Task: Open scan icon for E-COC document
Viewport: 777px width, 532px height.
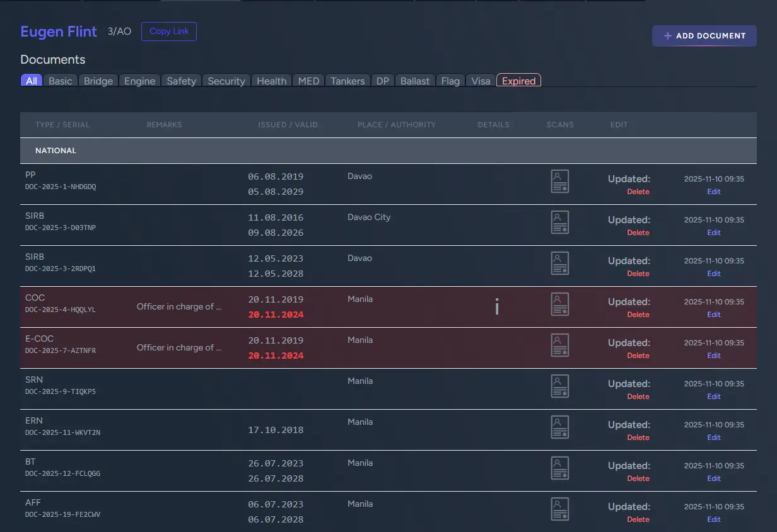Action: coord(559,345)
